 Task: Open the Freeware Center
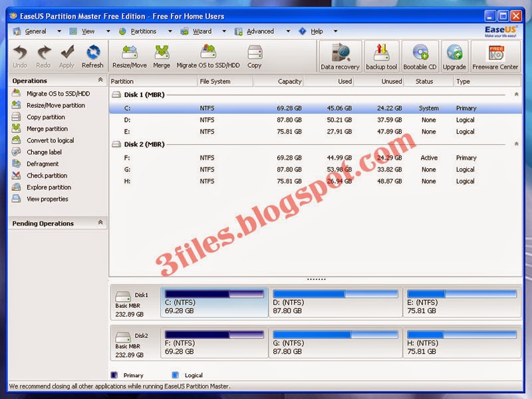(x=495, y=57)
